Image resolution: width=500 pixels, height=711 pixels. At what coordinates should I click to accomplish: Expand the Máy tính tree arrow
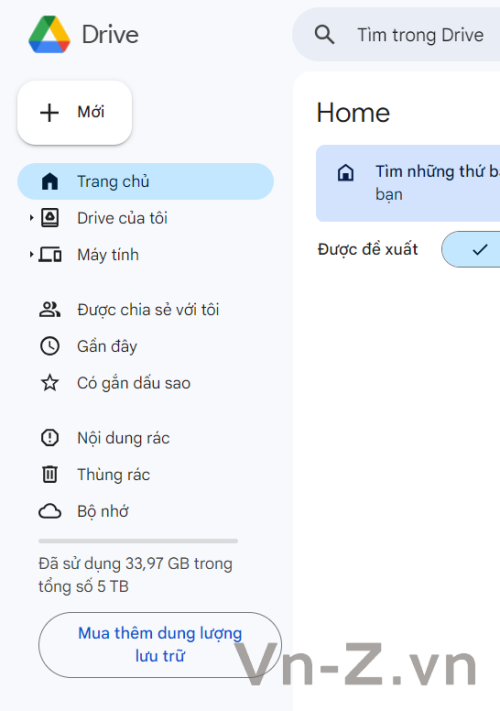click(31, 255)
